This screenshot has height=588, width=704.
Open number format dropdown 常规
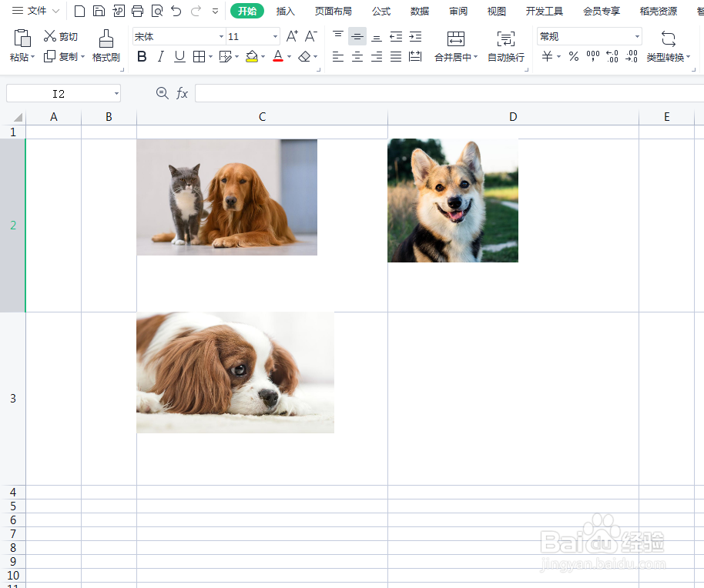637,37
